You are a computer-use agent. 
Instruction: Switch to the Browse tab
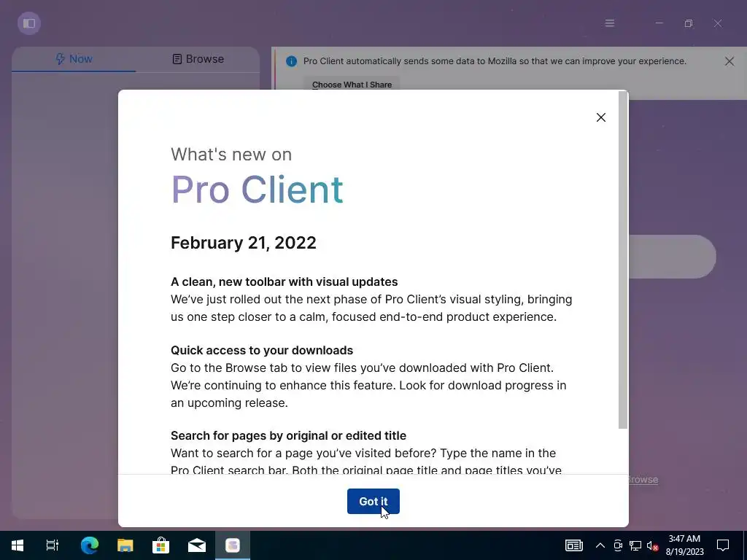coord(198,59)
